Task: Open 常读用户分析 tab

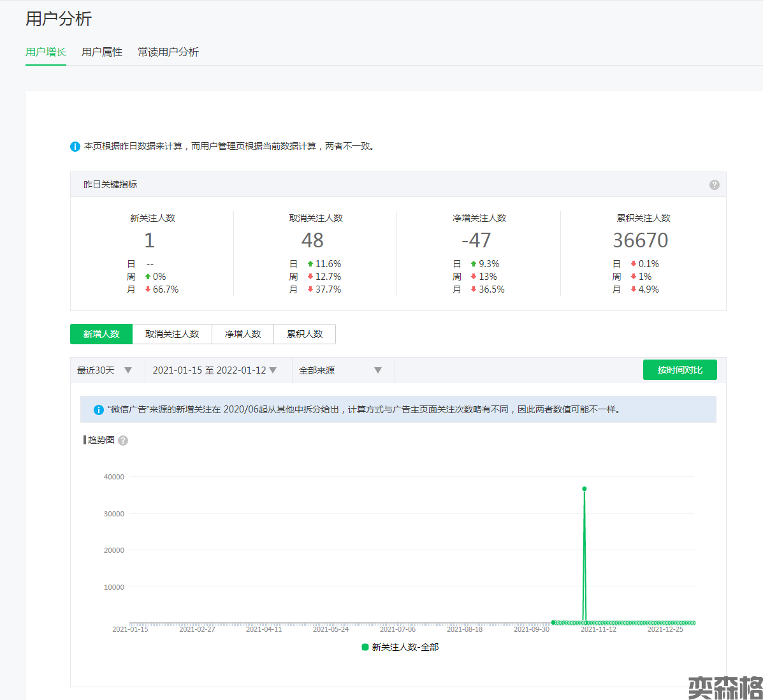Action: [168, 52]
